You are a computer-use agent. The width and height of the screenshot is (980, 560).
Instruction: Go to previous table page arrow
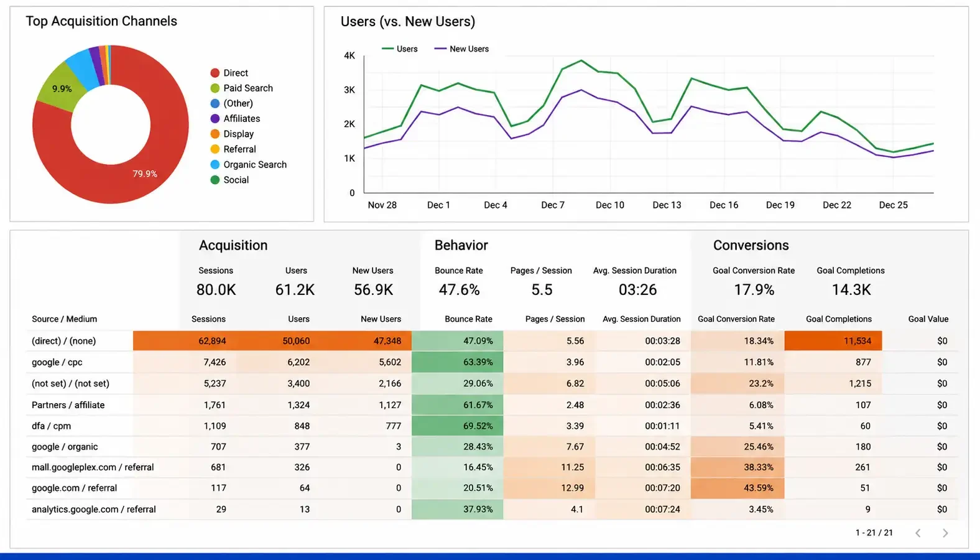point(918,533)
